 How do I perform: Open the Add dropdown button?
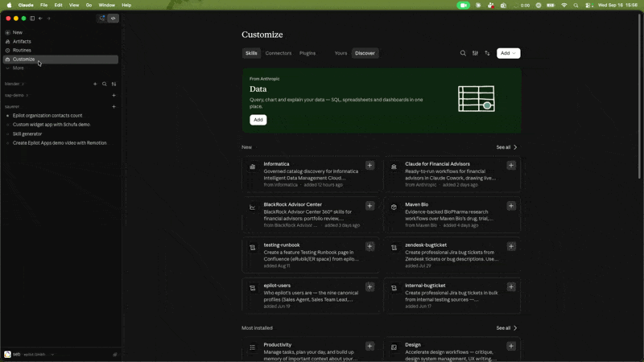coord(508,53)
